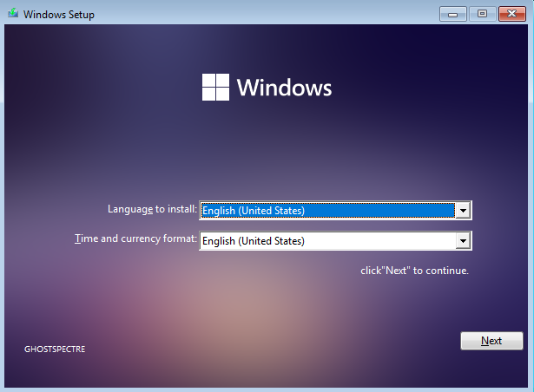This screenshot has width=534, height=392.
Task: Click the Windows logo graphic
Action: click(215, 87)
